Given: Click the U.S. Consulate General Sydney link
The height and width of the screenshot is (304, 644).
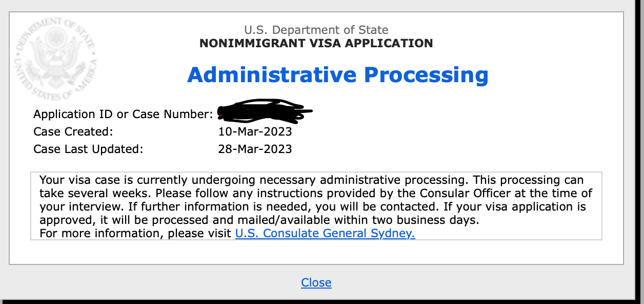Looking at the screenshot, I should (x=325, y=234).
